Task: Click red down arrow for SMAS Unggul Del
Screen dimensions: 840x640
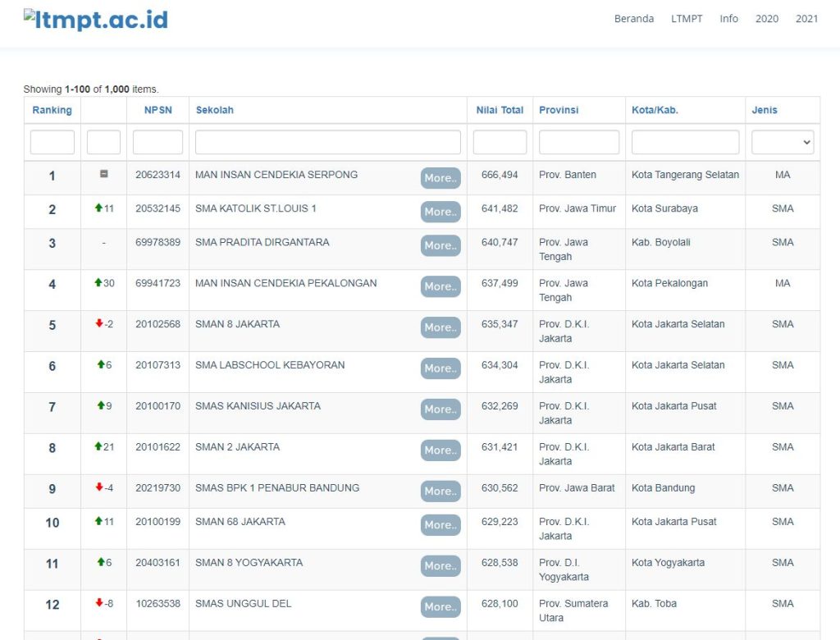Action: click(99, 602)
